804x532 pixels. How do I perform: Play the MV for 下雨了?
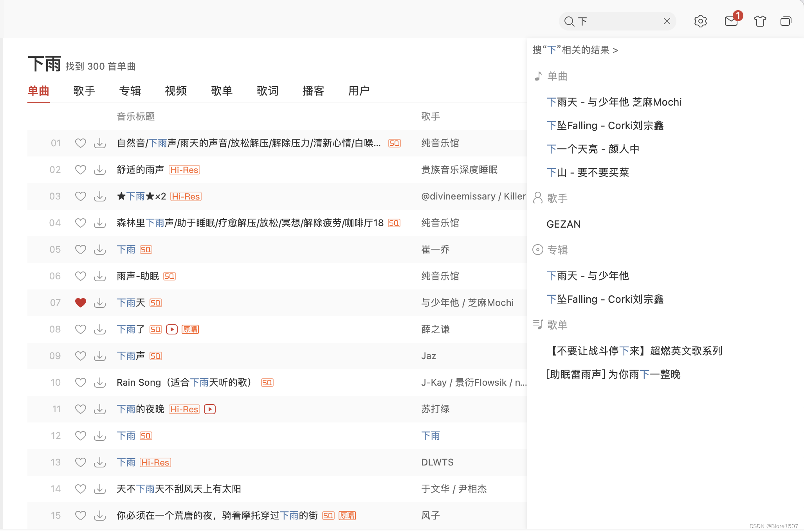pos(172,329)
